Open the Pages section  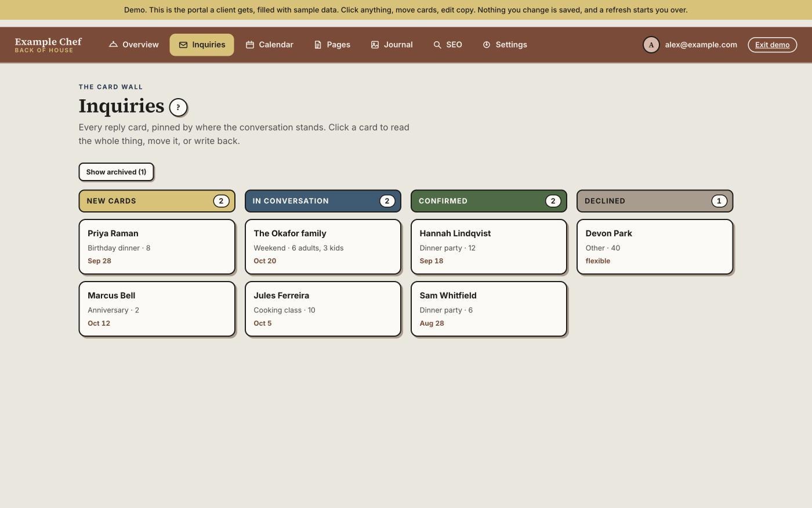tap(332, 45)
